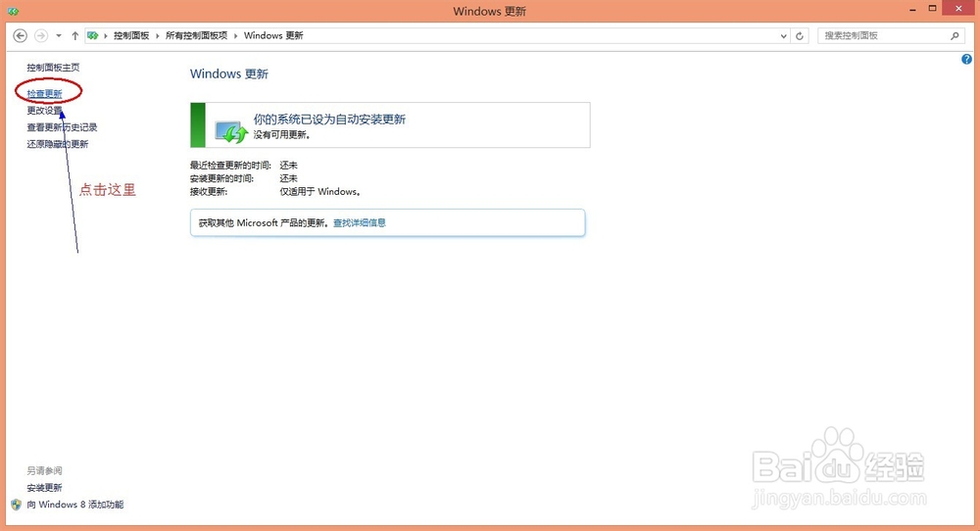
Task: Open 查看更新历史记录 link
Action: coord(62,127)
